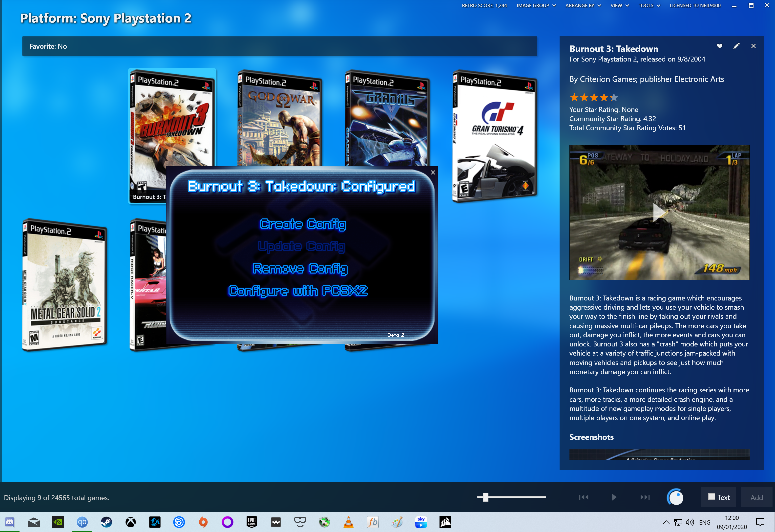Click Licensed to NEIL9000 label
This screenshot has height=532, width=775.
(695, 5)
